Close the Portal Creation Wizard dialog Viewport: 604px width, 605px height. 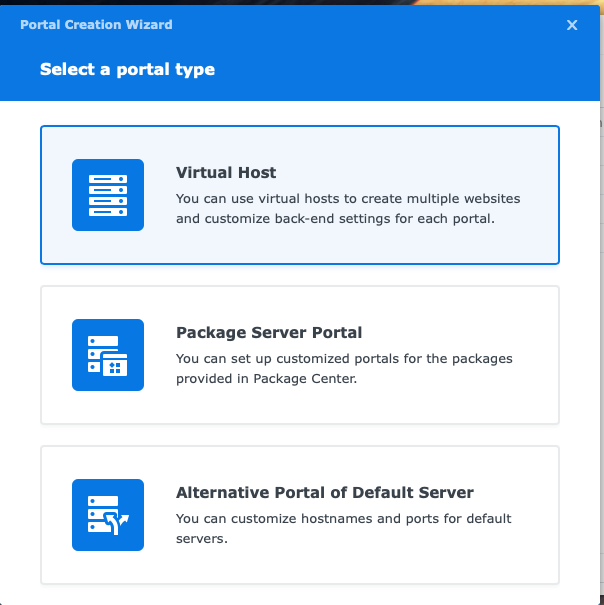click(x=572, y=25)
